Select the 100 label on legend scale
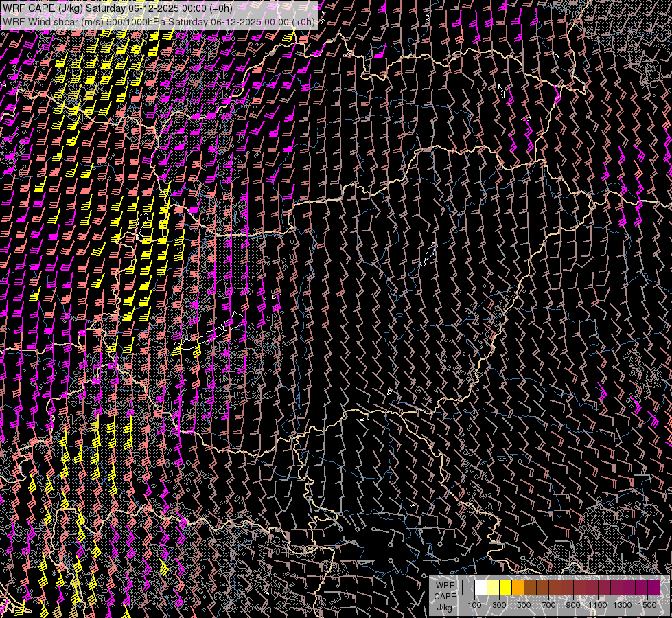This screenshot has width=672, height=618. [474, 605]
